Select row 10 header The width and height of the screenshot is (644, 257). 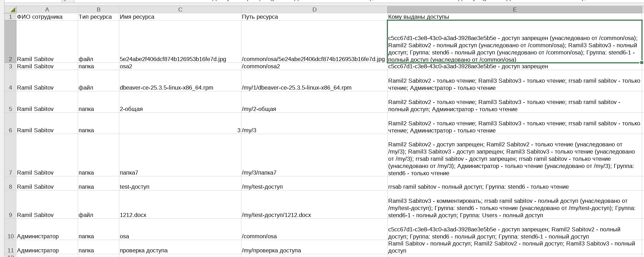[10, 229]
